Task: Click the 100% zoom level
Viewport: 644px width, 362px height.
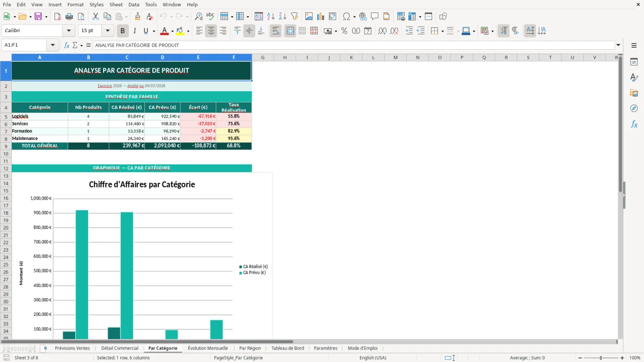Action: [635, 358]
